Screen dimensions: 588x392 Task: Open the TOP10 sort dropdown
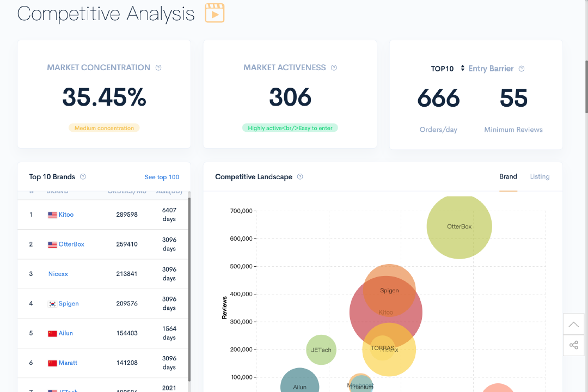pos(448,69)
